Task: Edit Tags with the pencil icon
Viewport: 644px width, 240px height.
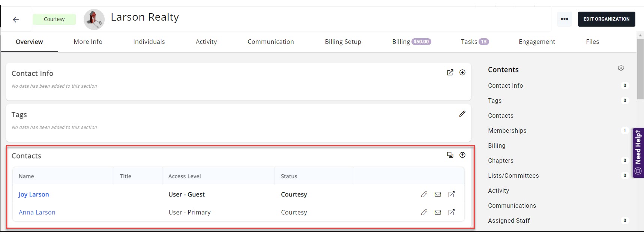Action: [x=462, y=114]
